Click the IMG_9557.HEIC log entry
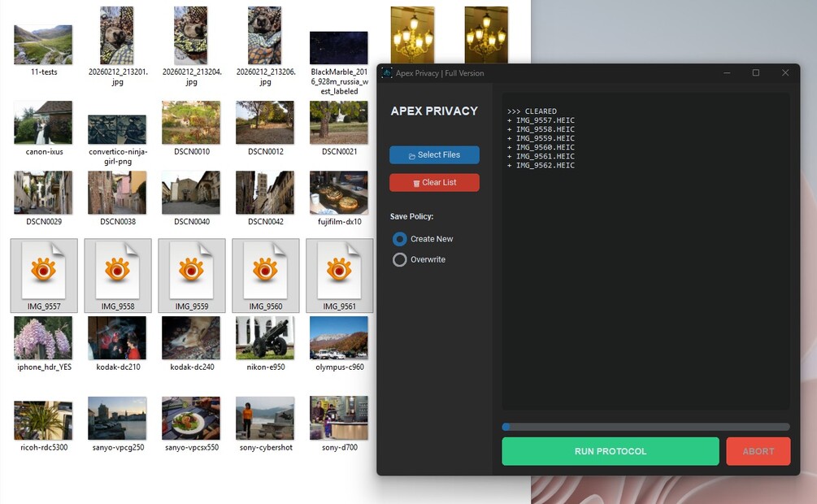Viewport: 817px width, 504px height. click(541, 120)
